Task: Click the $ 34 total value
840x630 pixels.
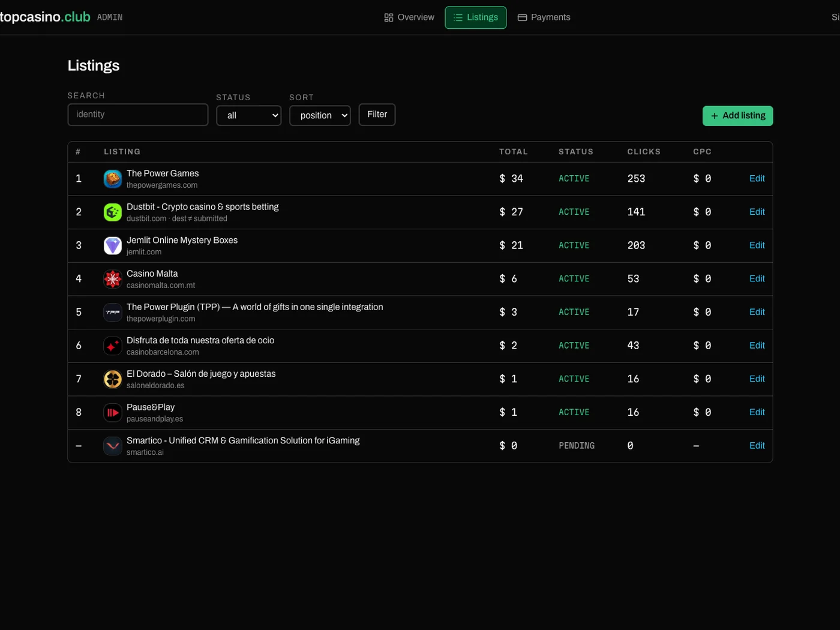Action: click(511, 179)
